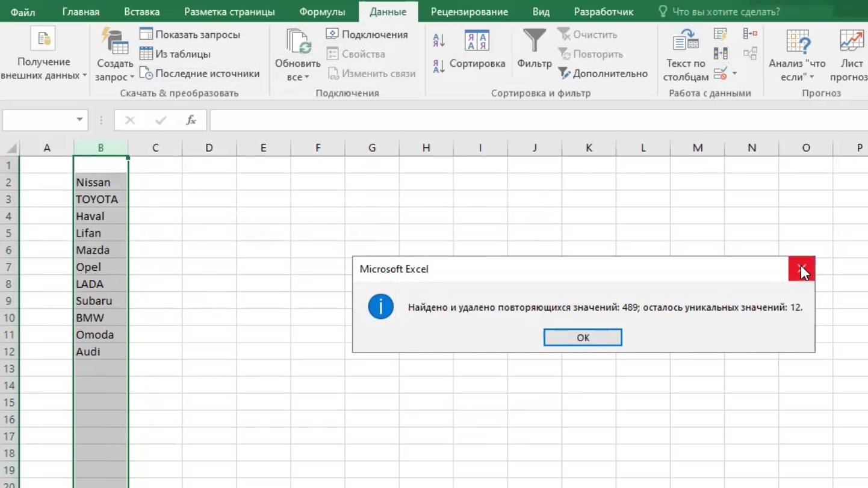Screen dimensions: 868x488
Task: Click the fx Insert Function icon
Action: tap(191, 120)
